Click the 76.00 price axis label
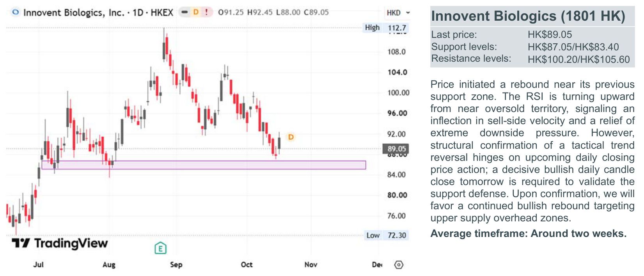The height and width of the screenshot is (276, 644). click(x=396, y=216)
